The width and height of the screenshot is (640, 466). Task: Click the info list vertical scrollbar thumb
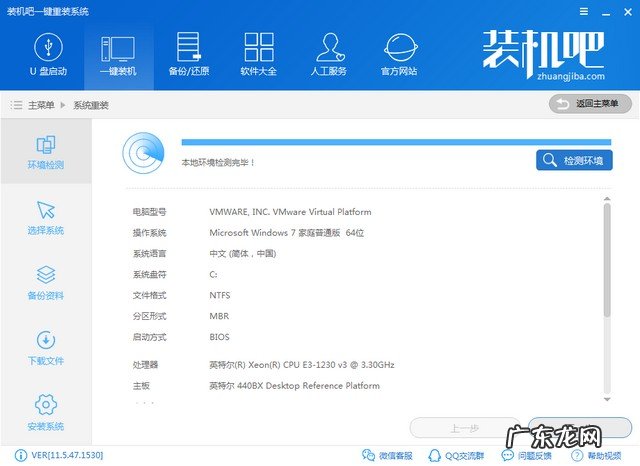607,260
